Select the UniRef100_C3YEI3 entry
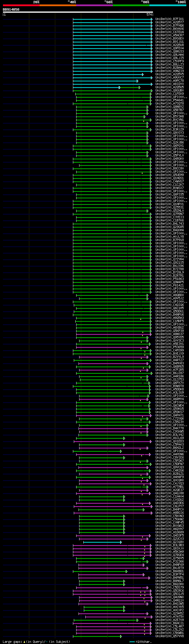This screenshot has width=189, height=644. tap(170, 217)
